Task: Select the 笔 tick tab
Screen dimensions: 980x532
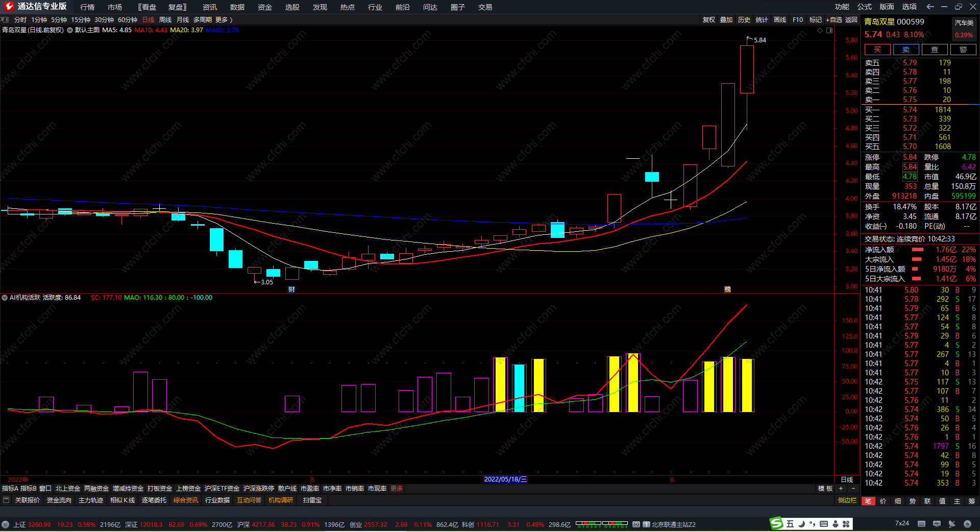Action: (x=868, y=501)
